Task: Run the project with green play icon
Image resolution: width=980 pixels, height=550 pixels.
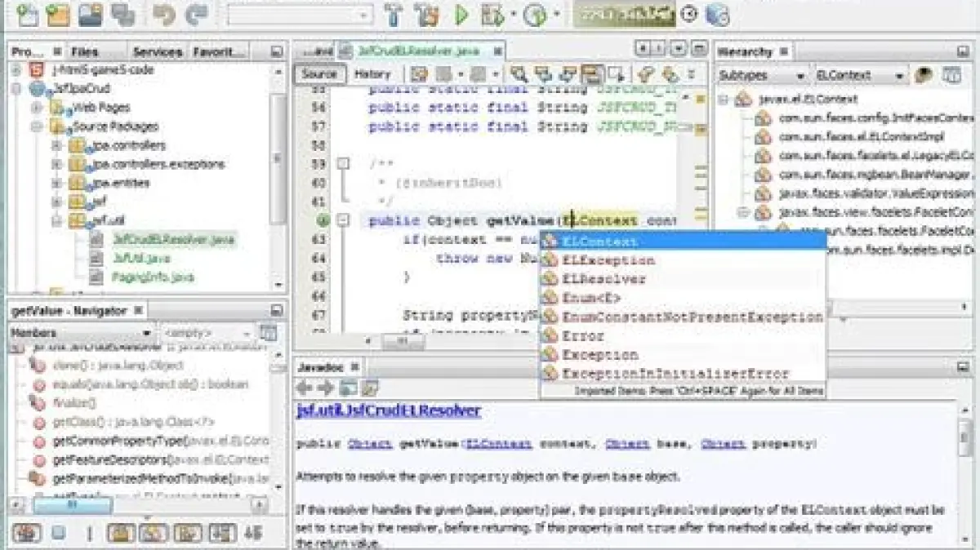Action: (461, 14)
